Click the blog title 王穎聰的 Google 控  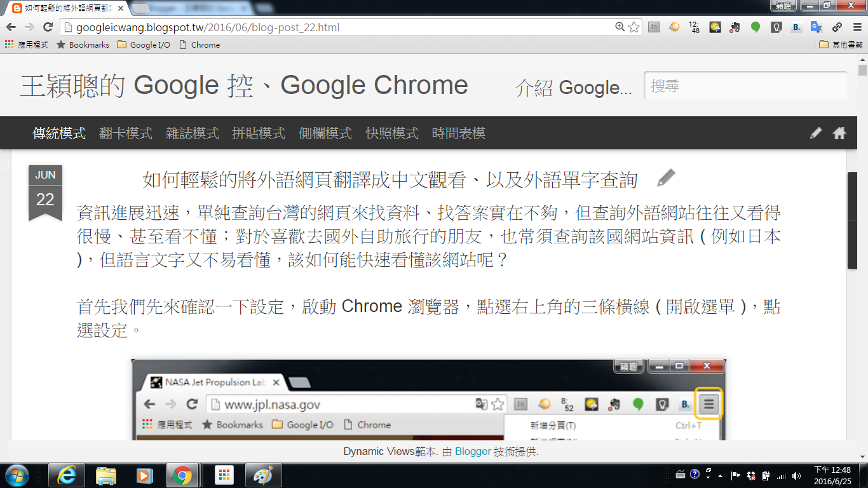[245, 86]
